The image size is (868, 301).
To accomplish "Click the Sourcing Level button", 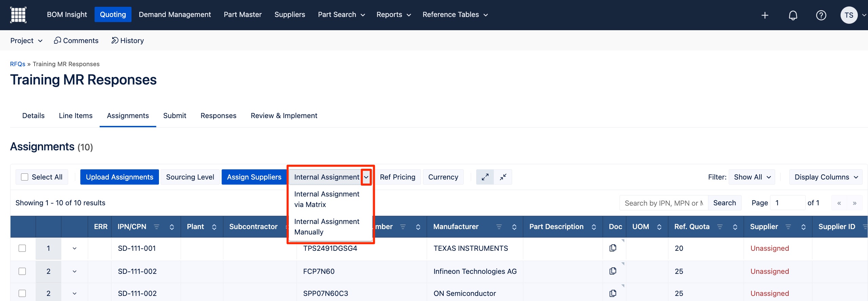I will (190, 177).
